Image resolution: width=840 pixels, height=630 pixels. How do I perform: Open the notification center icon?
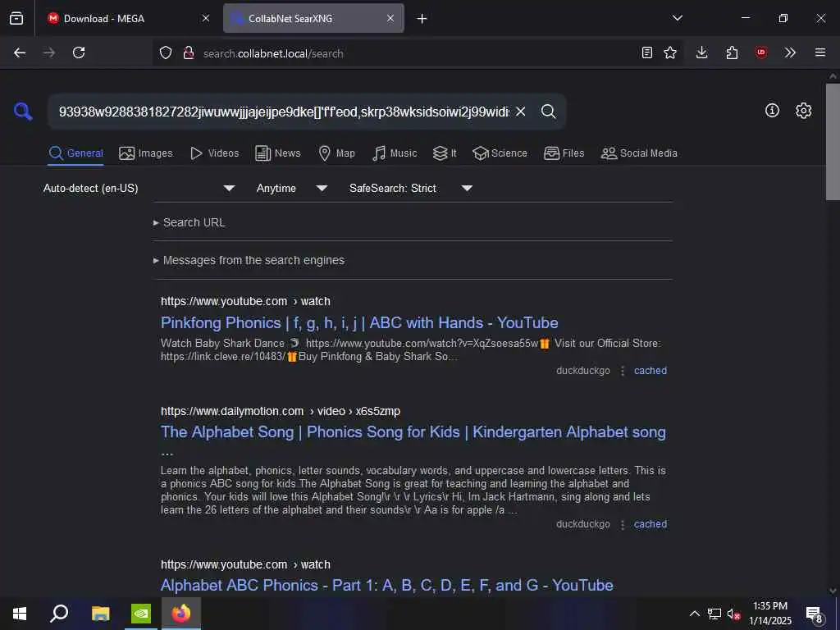coord(815,614)
